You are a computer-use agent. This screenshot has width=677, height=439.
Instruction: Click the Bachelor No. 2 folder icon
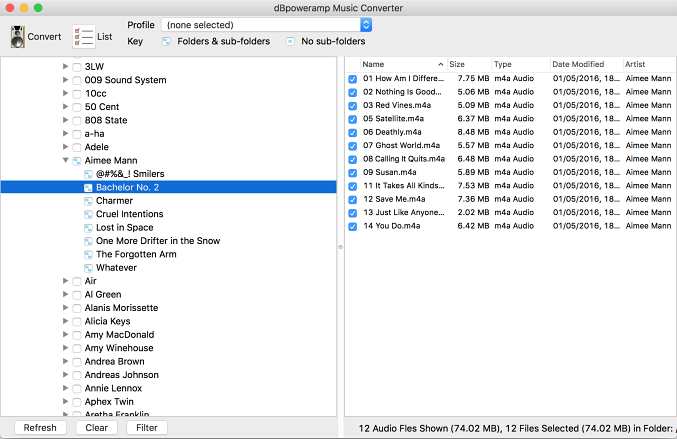point(88,187)
